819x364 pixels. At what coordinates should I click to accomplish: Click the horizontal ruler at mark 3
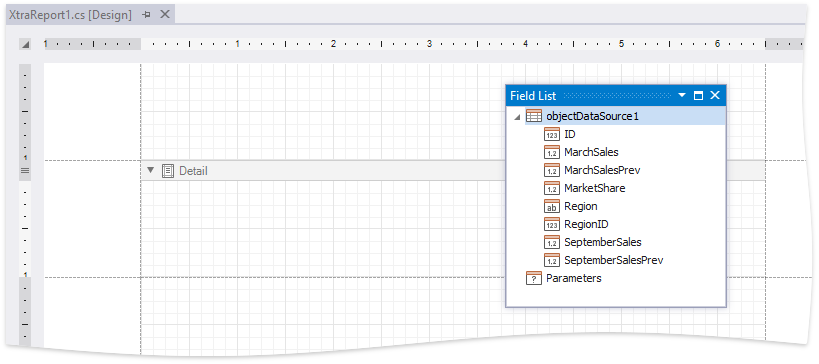pyautogui.click(x=429, y=44)
